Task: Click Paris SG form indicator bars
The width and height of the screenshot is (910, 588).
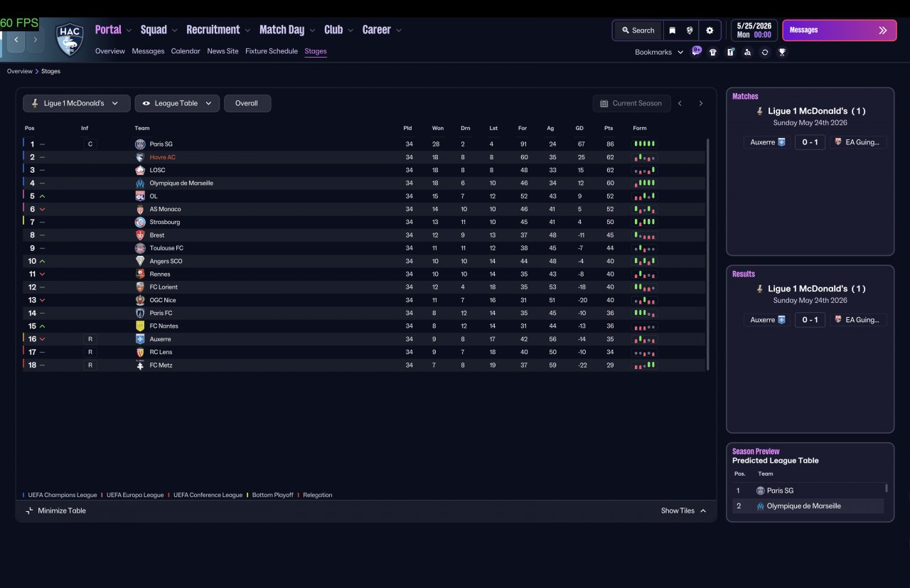Action: 644,144
